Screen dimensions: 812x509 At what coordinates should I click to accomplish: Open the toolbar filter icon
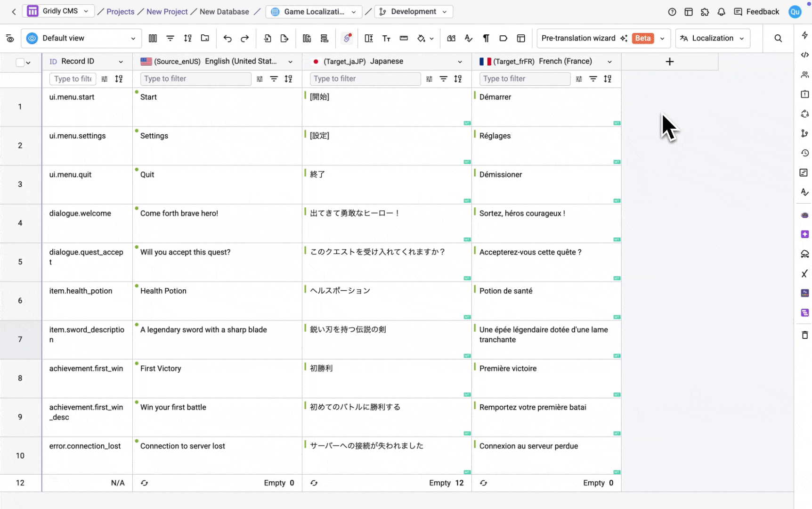[170, 38]
